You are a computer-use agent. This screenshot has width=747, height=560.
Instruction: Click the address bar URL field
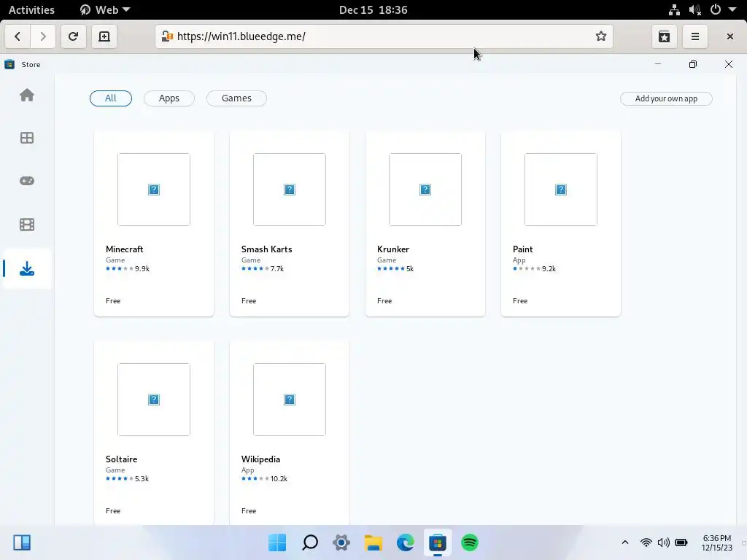(384, 36)
